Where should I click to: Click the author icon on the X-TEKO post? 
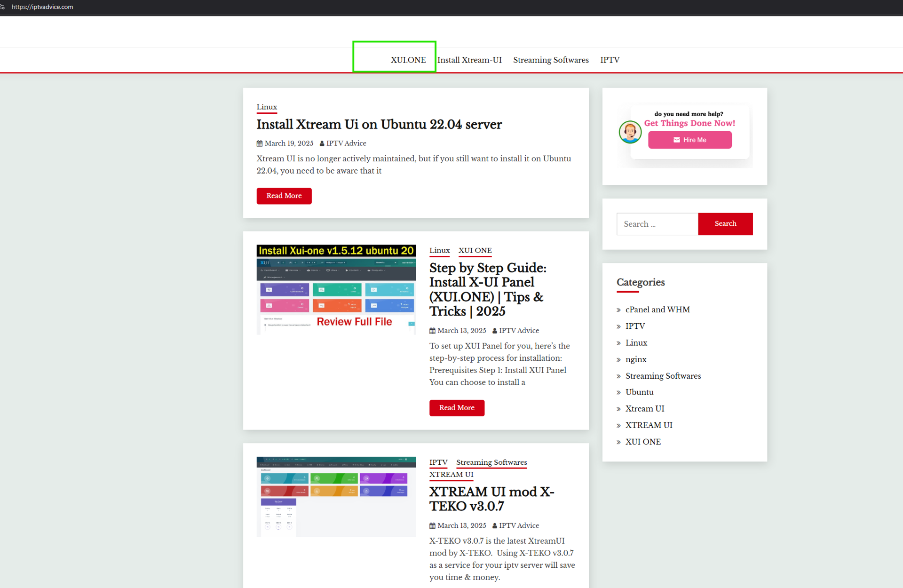[x=495, y=526]
